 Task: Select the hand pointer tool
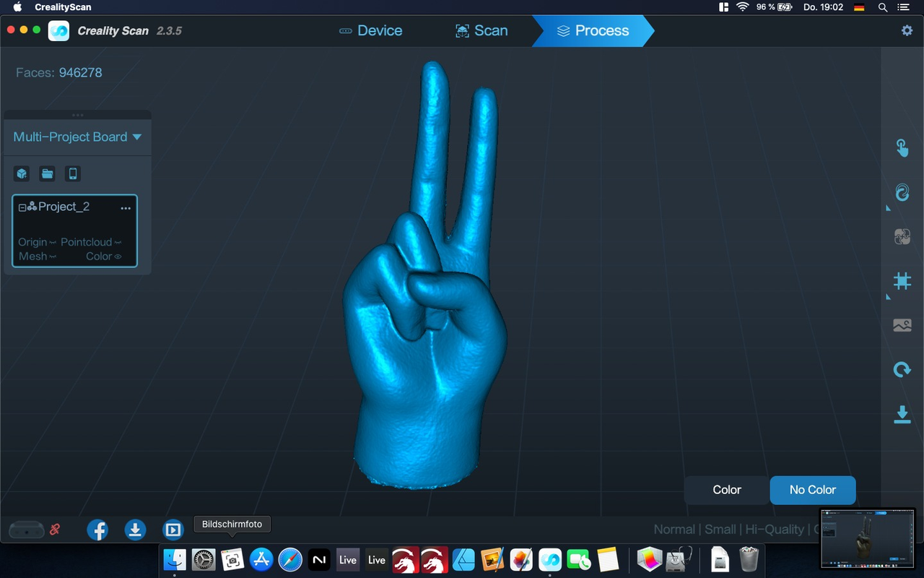[902, 147]
